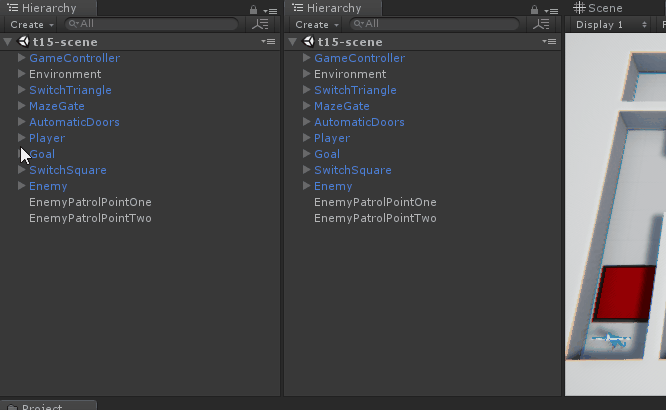Click t15-scene options menu icon in left panel
The height and width of the screenshot is (410, 666).
pos(268,42)
